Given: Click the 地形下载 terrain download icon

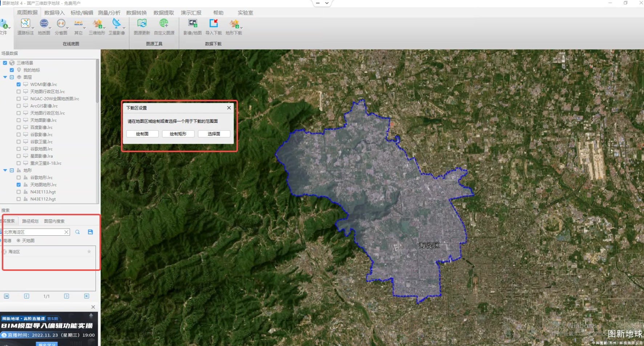Looking at the screenshot, I should point(234,24).
